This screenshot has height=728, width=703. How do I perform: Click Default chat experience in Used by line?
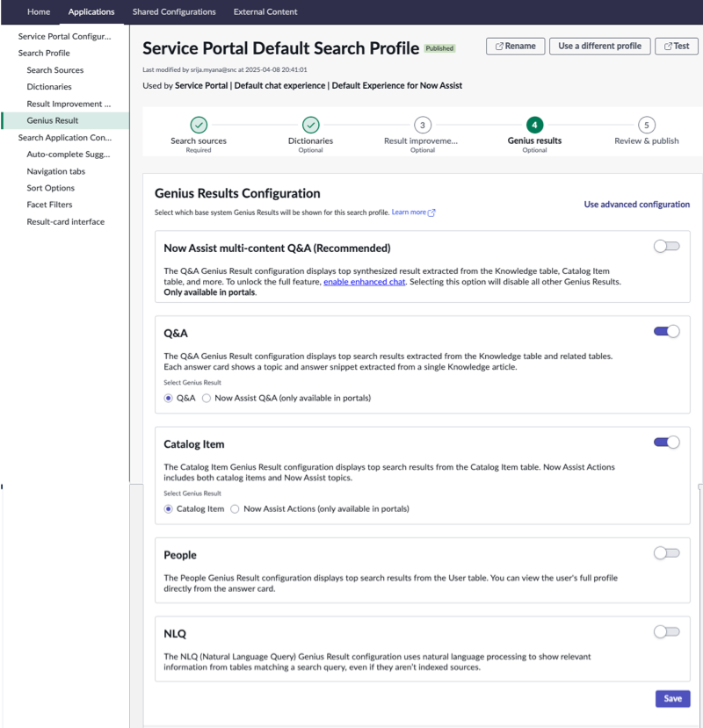pyautogui.click(x=279, y=86)
